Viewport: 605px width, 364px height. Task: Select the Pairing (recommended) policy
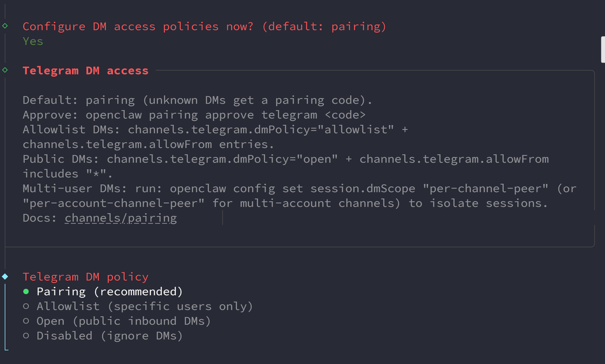tap(109, 291)
